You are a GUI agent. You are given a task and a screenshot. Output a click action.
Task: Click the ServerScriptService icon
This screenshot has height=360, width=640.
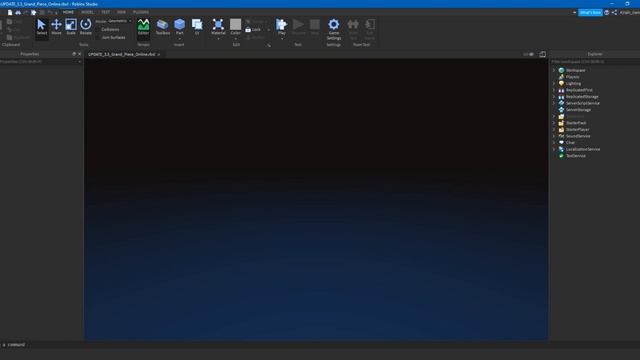(x=561, y=103)
